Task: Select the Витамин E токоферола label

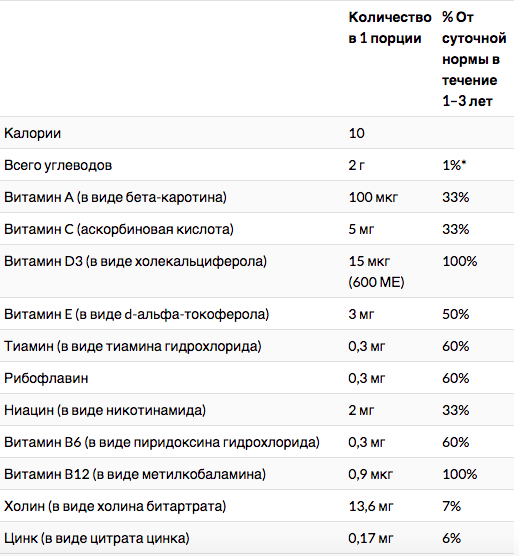Action: [136, 314]
